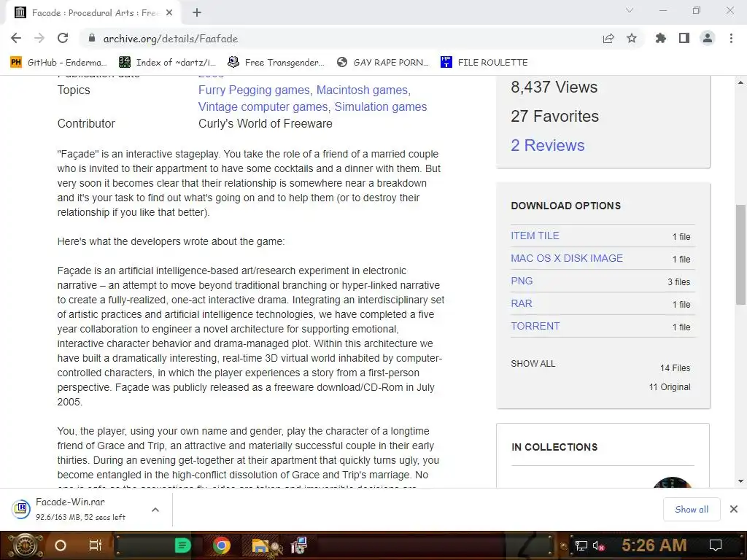Open the installer app icon on taskbar
The width and height of the screenshot is (747, 560).
point(299,545)
